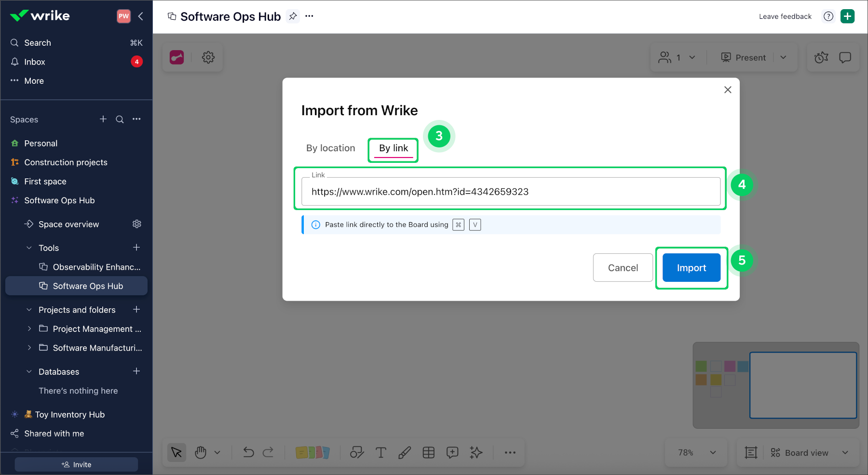Image resolution: width=868 pixels, height=475 pixels.
Task: Pick the brush drawing tool
Action: click(x=404, y=452)
